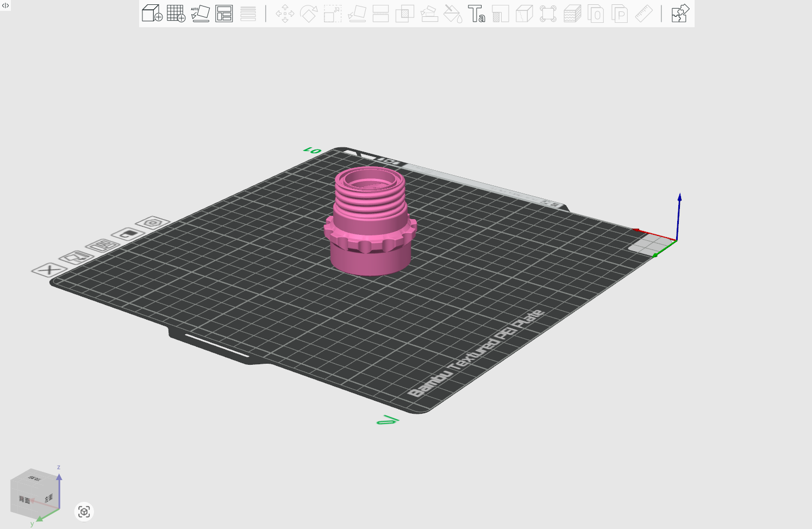
Task: Click the fit-view cube button
Action: pos(84,512)
